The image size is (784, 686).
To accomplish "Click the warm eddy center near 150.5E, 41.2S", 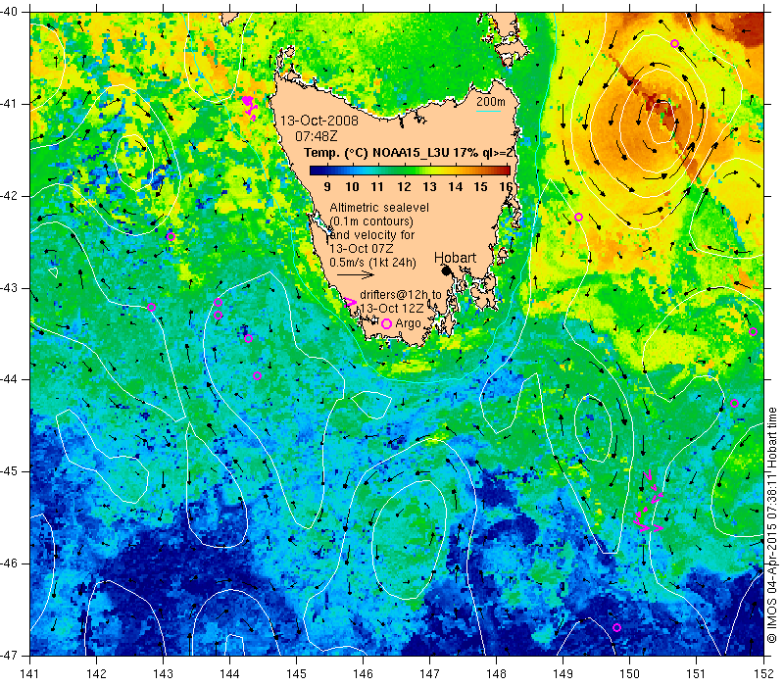I will tap(662, 120).
